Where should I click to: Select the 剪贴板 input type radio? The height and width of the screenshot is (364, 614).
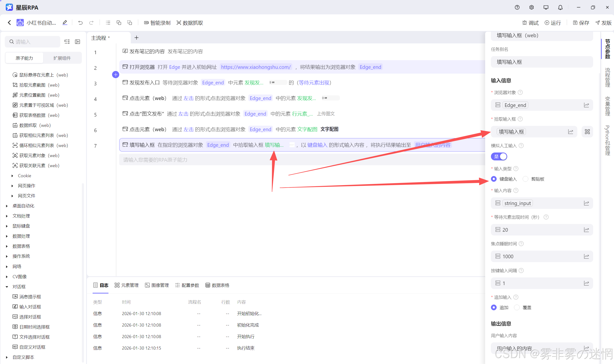[525, 179]
